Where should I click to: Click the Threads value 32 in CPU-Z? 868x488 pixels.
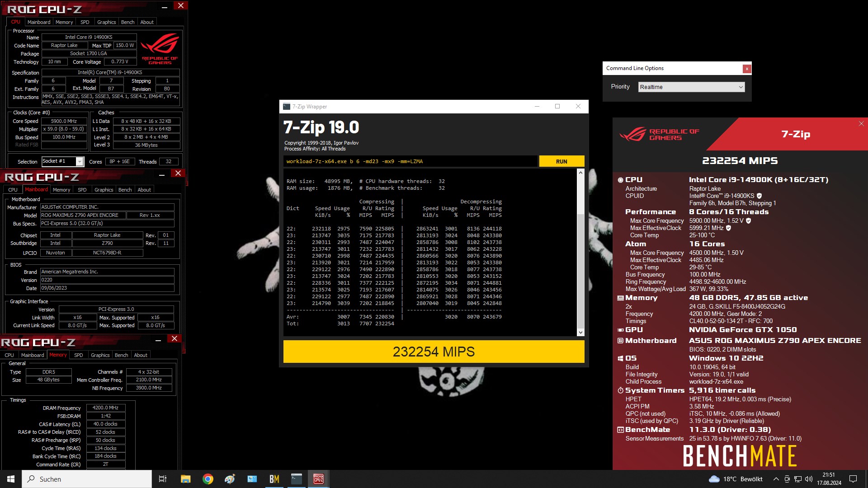coord(169,161)
